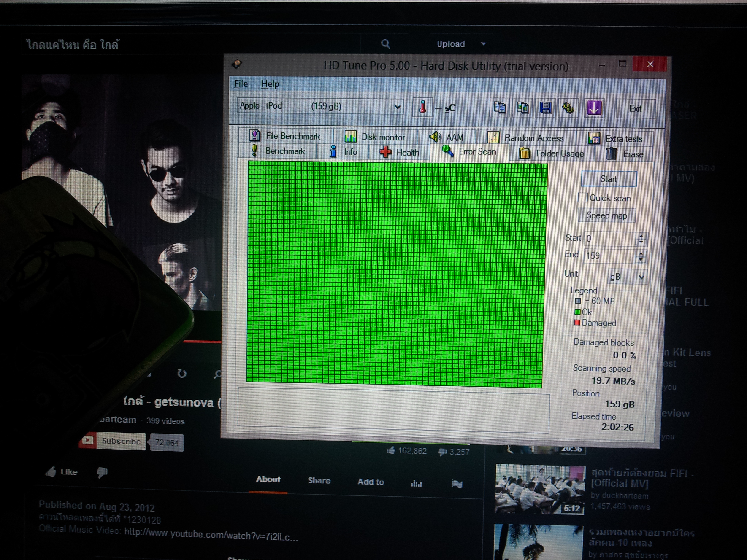Open the Upload dropdown arrow
747x560 pixels.
tap(483, 44)
